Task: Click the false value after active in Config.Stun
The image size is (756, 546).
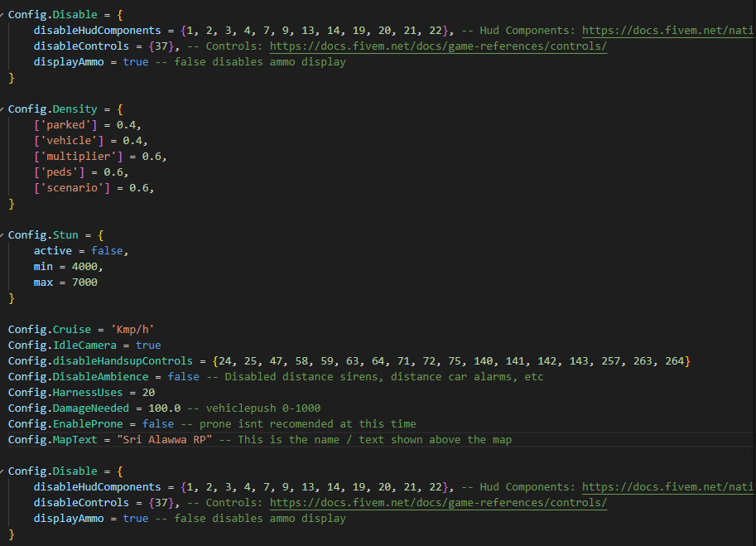Action: pos(107,250)
